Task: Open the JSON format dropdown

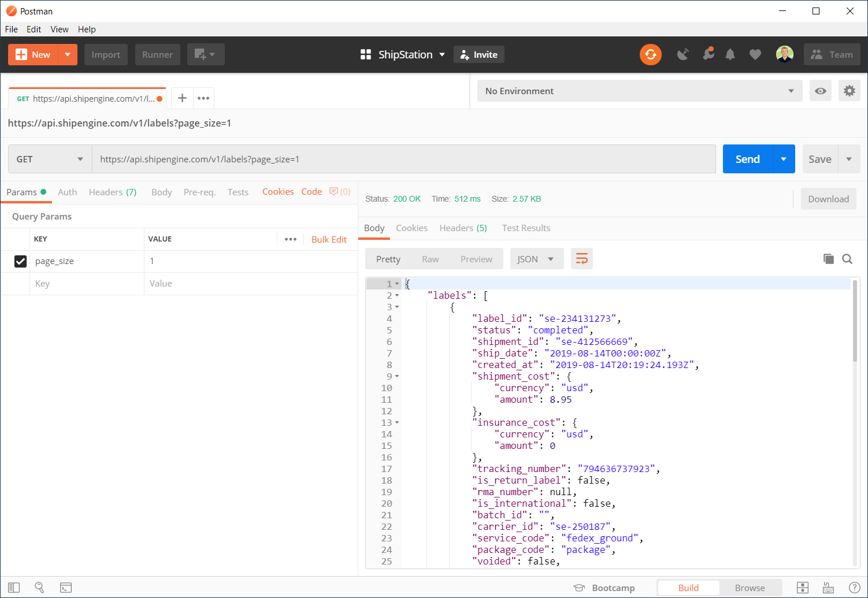Action: point(535,259)
